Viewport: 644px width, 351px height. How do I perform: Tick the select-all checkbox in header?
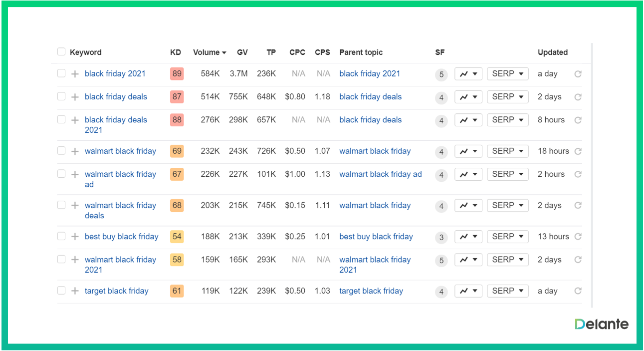tap(61, 52)
